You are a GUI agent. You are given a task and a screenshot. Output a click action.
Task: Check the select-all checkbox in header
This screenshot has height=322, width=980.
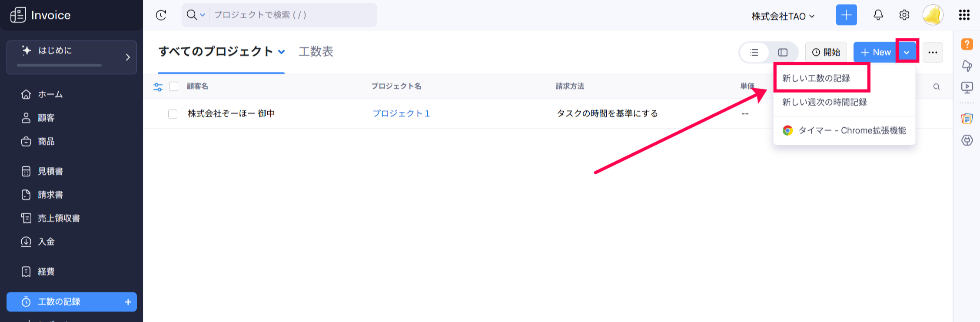tap(174, 86)
